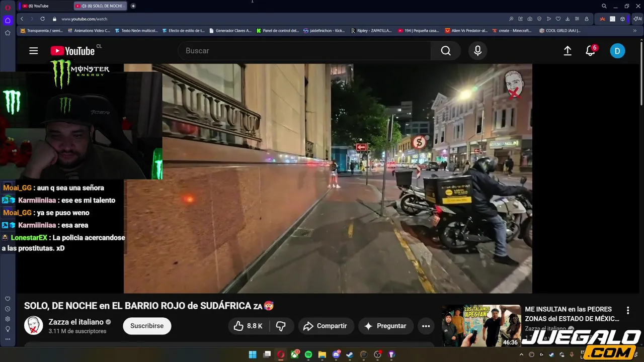Viewport: 644px width, 362px height.
Task: Dislike the video with thumbs down
Action: pos(281,326)
